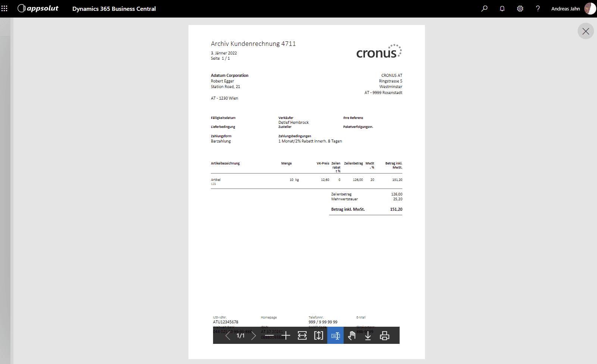Open the help question mark menu
This screenshot has height=364, width=597.
(x=538, y=9)
